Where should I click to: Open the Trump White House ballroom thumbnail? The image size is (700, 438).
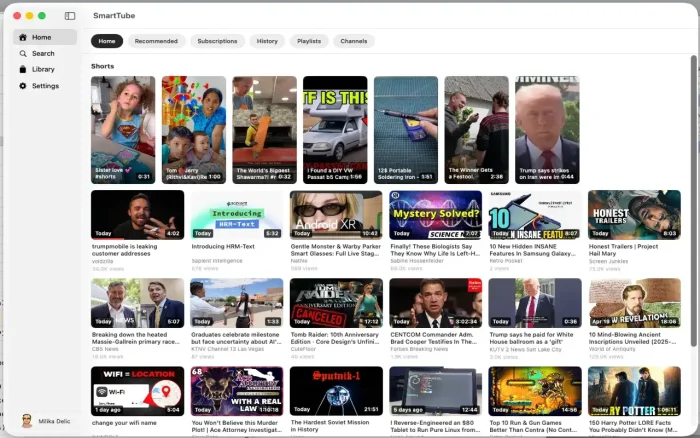(x=535, y=303)
